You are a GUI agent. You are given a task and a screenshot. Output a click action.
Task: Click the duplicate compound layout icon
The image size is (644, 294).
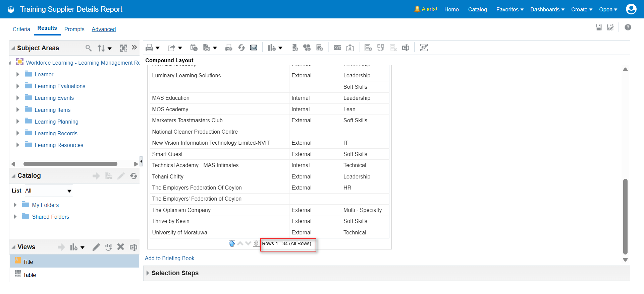pos(380,48)
